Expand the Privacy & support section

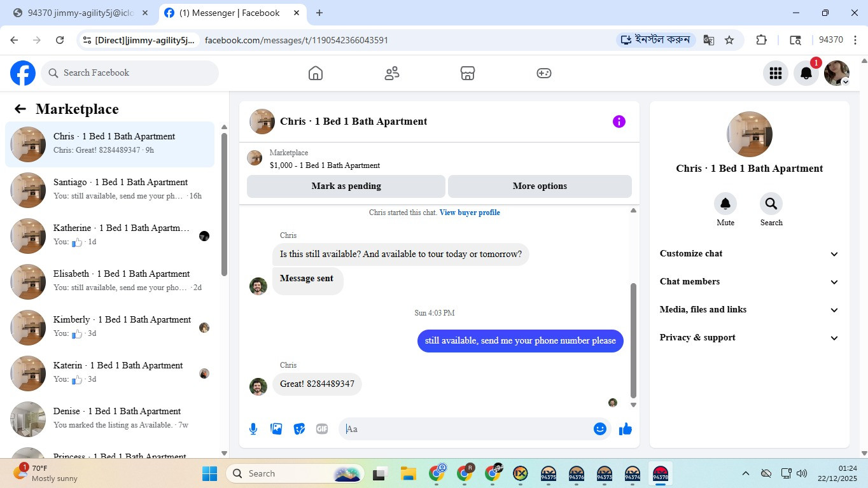point(749,338)
